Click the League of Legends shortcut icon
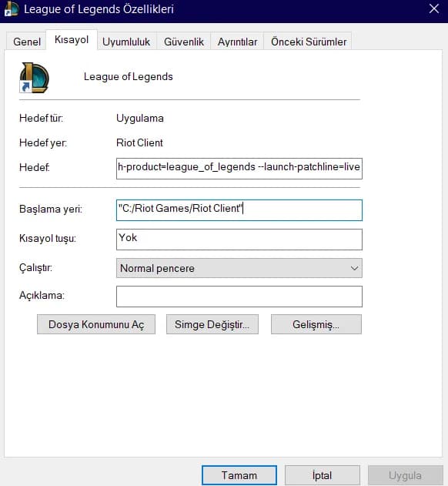The height and width of the screenshot is (486, 448). pyautogui.click(x=34, y=78)
